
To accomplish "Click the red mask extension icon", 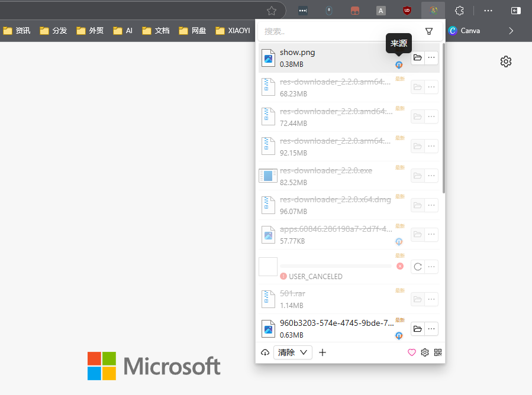I will (x=355, y=11).
